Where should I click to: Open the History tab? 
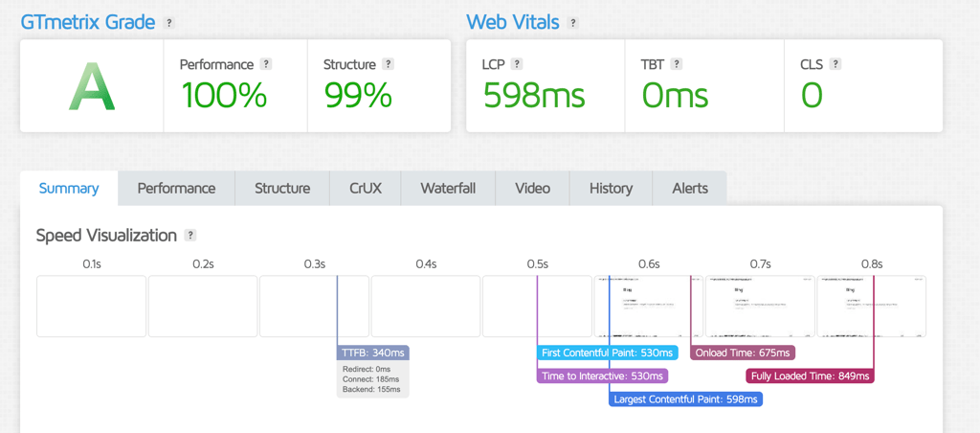pos(612,189)
